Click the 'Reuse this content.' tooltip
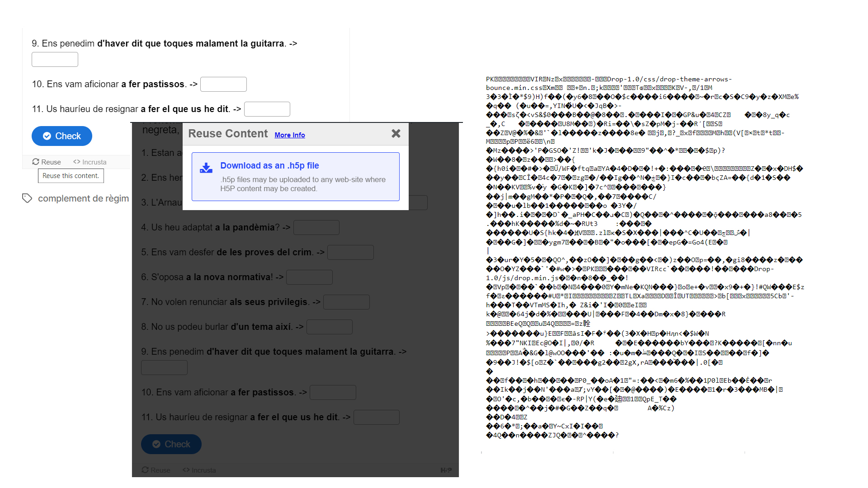 pos(71,176)
